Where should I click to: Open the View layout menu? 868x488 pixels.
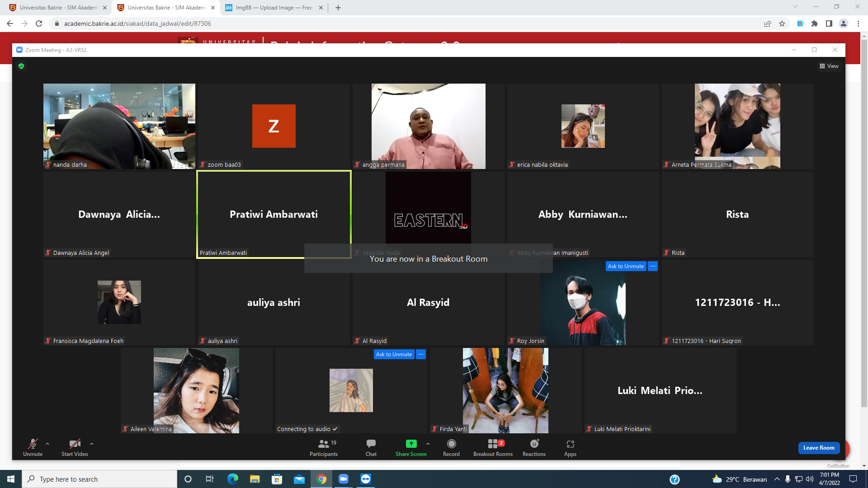point(829,66)
